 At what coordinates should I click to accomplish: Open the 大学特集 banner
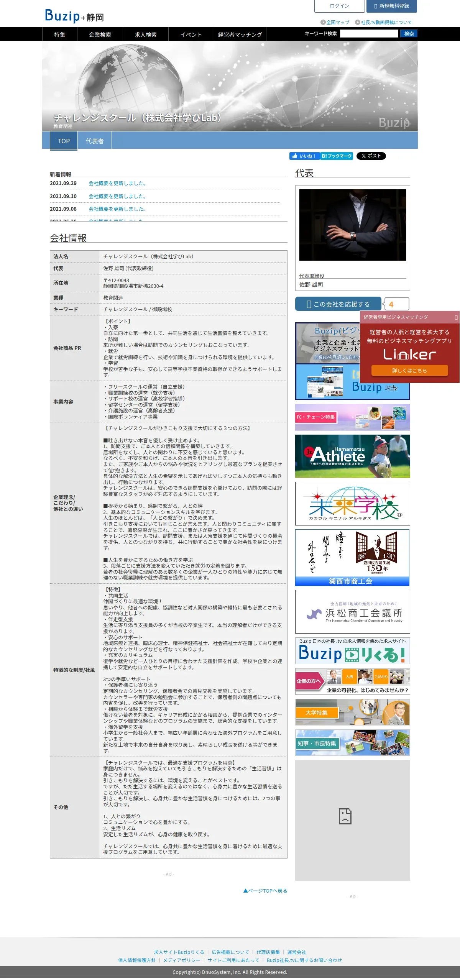[x=352, y=712]
